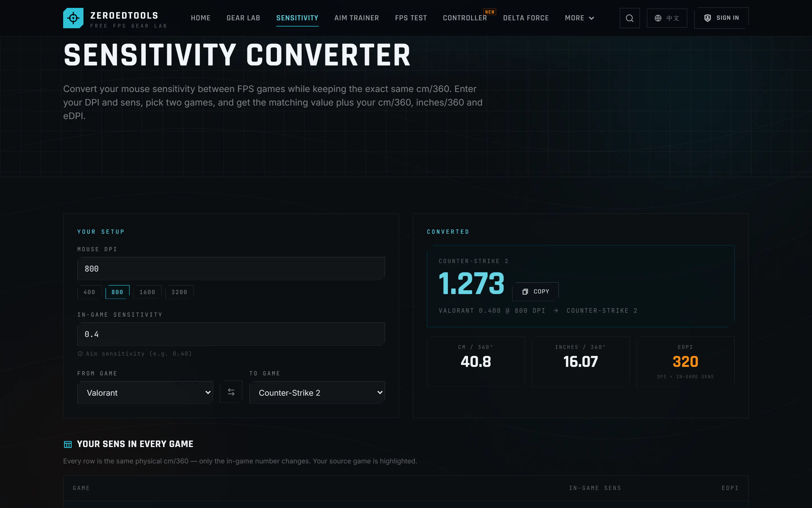This screenshot has width=812, height=508.
Task: Click the ZEROEDTOOLS brand name
Action: click(124, 16)
